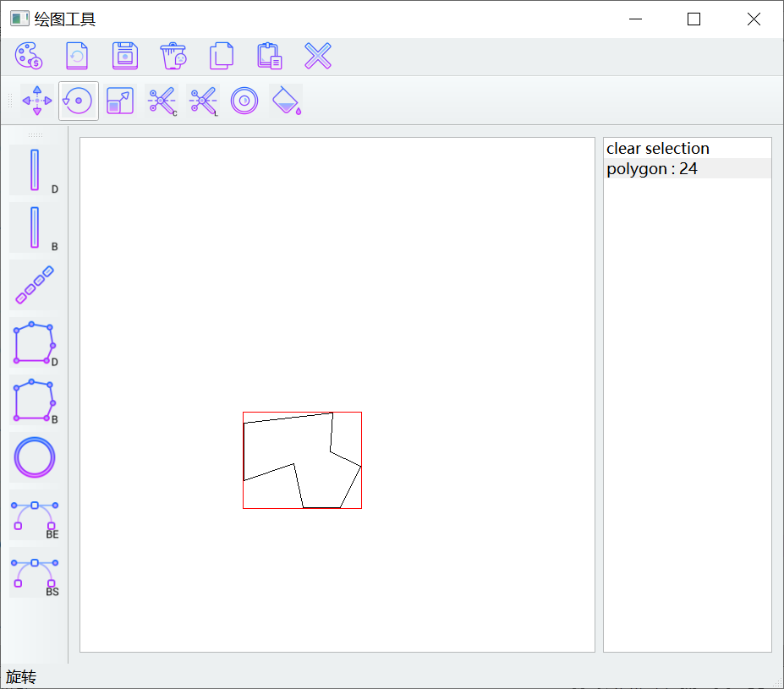Select polygon tool labeled D

[35, 342]
